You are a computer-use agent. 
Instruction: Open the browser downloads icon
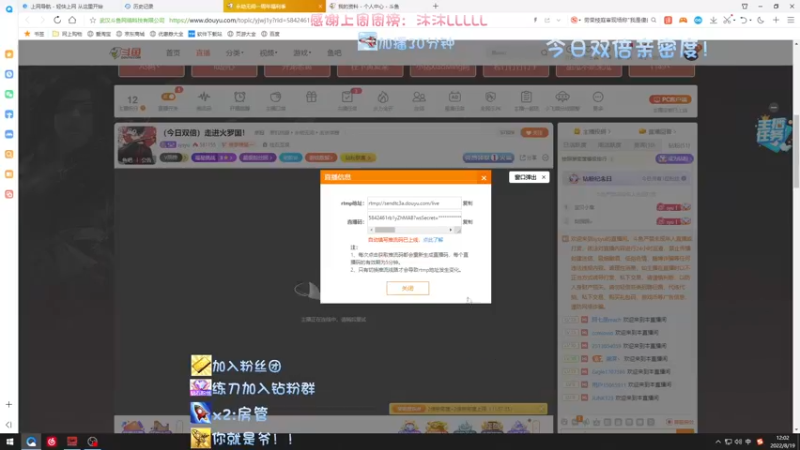(x=713, y=20)
